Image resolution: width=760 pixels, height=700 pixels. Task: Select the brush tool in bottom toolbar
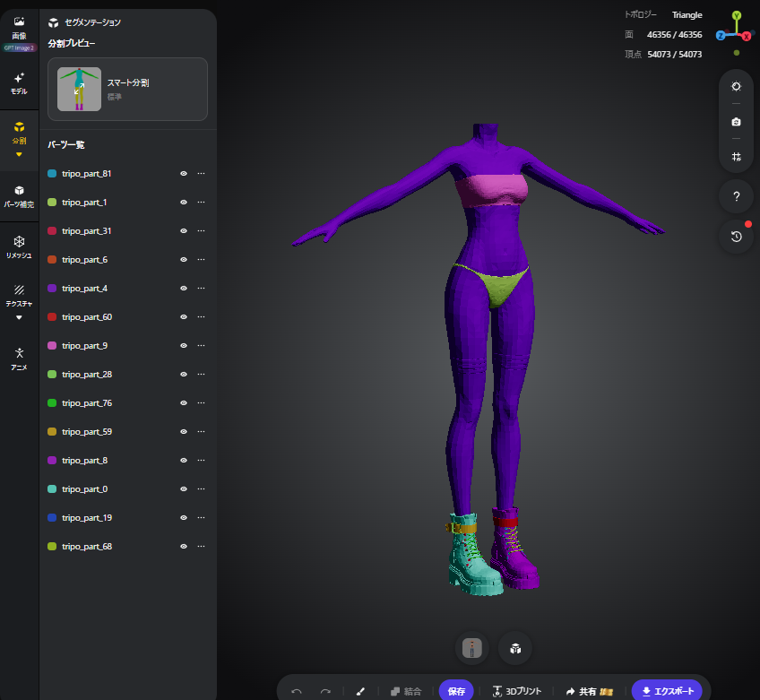coord(360,691)
